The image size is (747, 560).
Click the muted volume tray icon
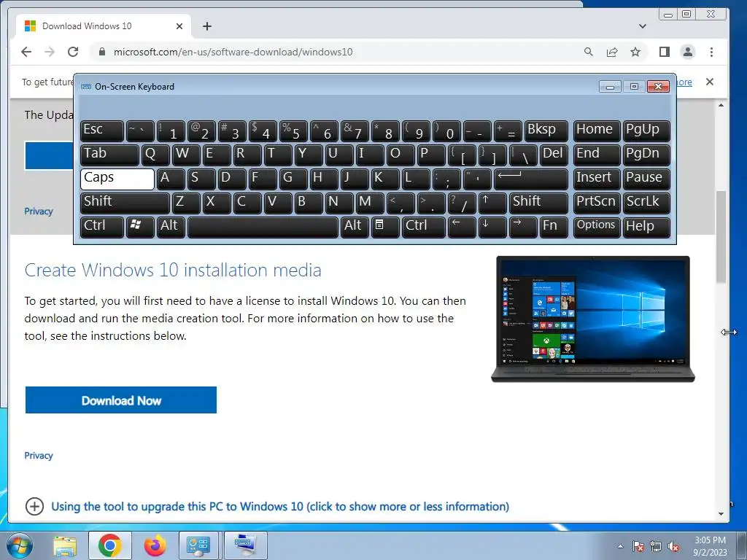673,547
